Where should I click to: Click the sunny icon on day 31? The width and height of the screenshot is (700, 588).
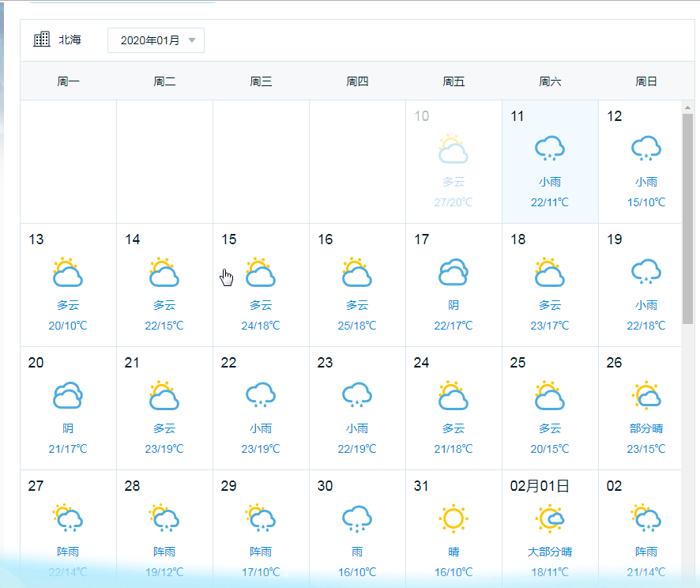pos(453,518)
